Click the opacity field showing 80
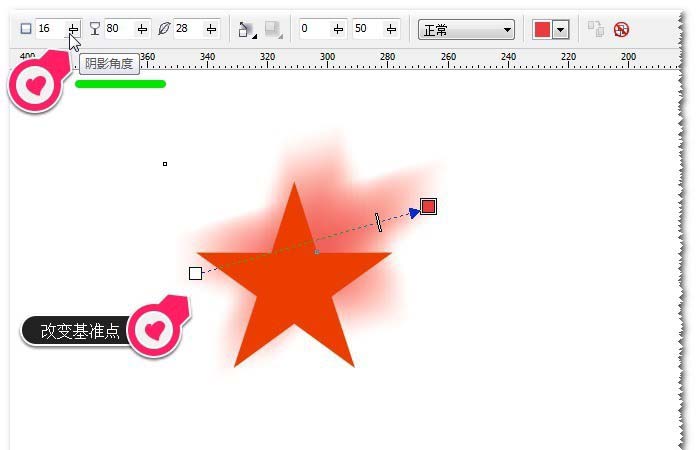Image resolution: width=700 pixels, height=450 pixels. (x=120, y=29)
